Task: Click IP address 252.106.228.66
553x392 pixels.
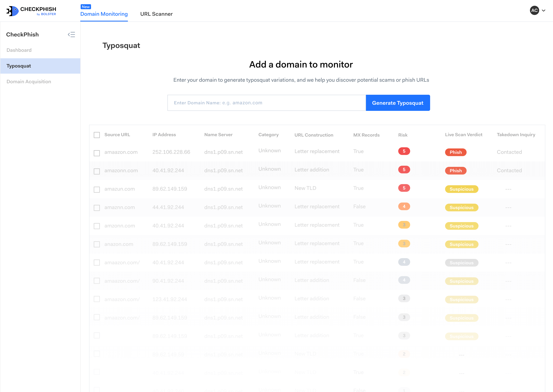Action: pos(171,152)
